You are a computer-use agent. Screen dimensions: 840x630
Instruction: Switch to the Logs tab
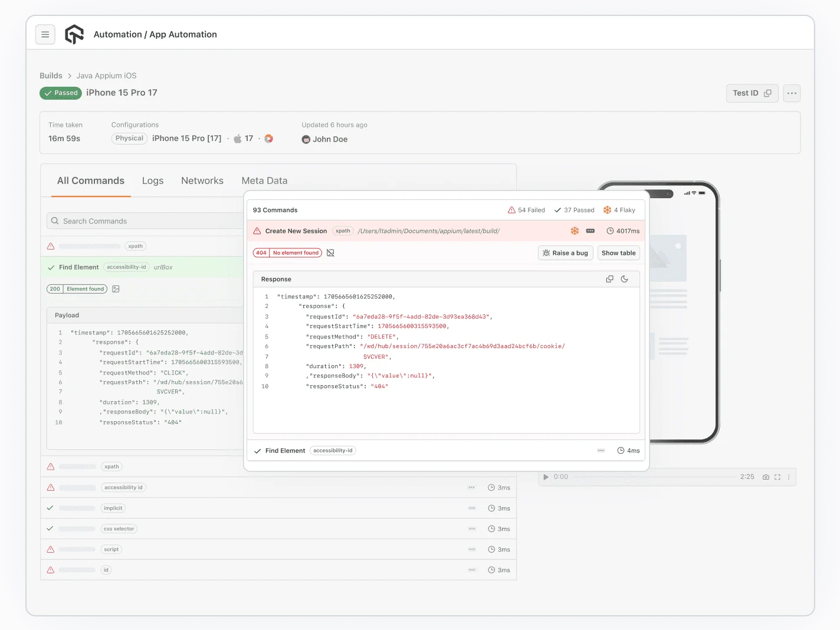(x=152, y=181)
